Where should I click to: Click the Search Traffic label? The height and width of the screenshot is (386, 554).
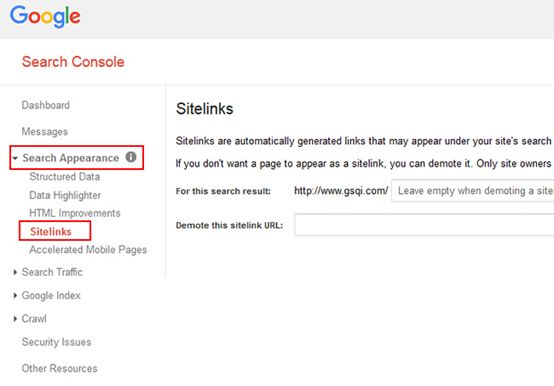click(52, 272)
